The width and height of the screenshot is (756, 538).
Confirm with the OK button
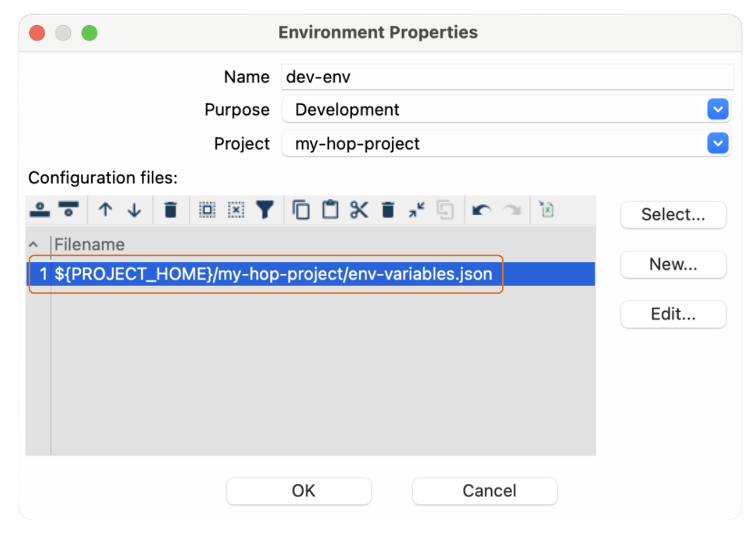pos(299,491)
